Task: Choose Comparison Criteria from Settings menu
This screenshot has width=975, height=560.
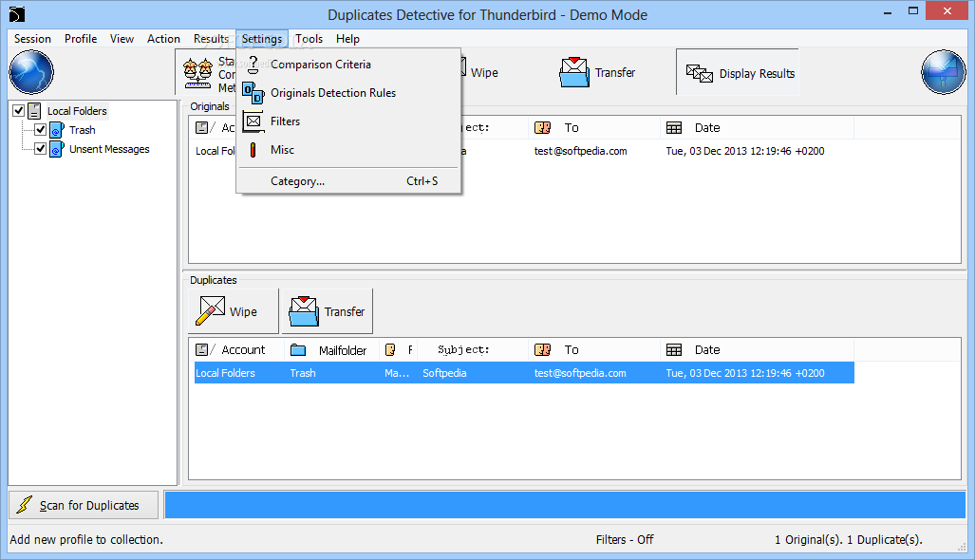Action: pos(348,65)
